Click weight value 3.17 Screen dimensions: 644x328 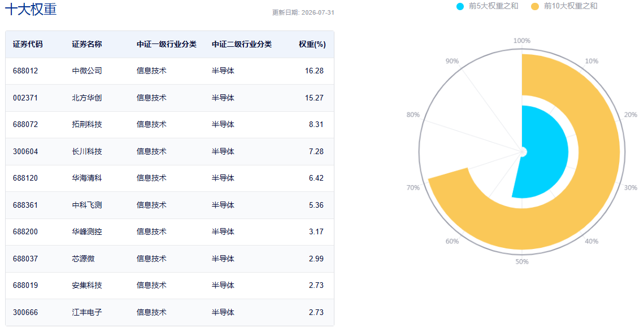tap(316, 232)
